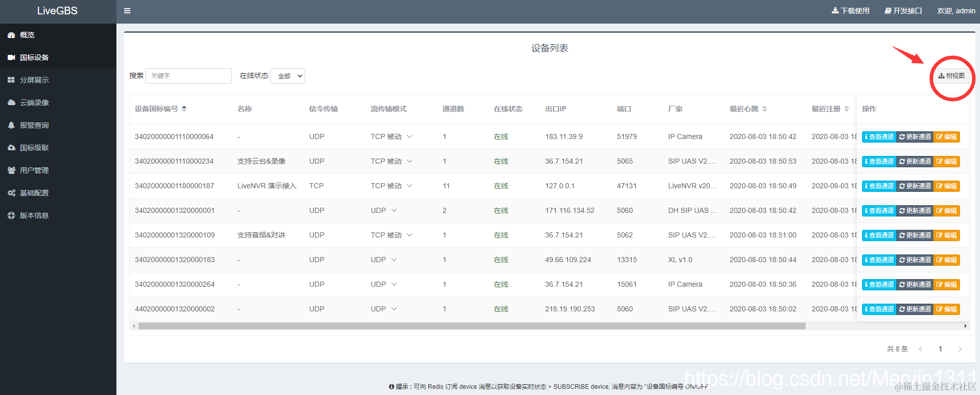Click the table's horizontal scrollbar thumb
The width and height of the screenshot is (980, 395).
coord(472,326)
